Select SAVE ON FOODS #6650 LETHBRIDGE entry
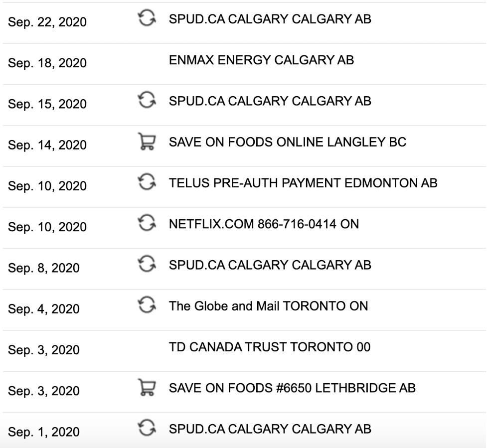The image size is (487, 448). pos(292,388)
